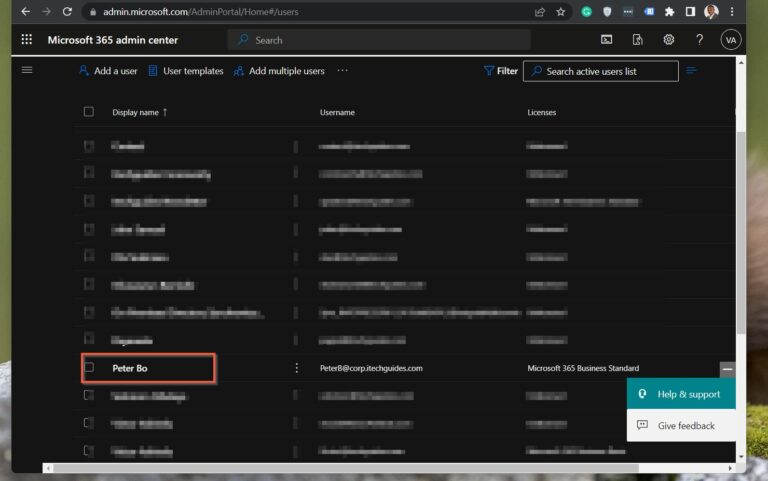
Task: Open Help & support
Action: 681,394
